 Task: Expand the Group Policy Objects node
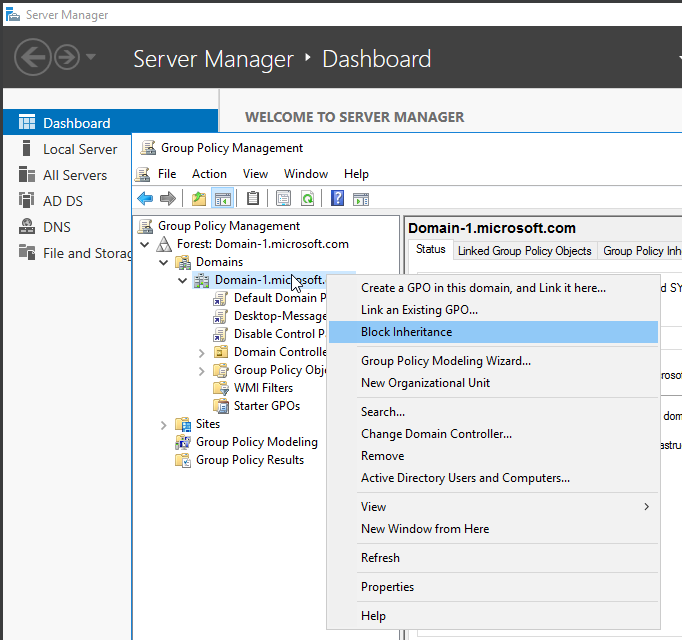click(x=201, y=371)
